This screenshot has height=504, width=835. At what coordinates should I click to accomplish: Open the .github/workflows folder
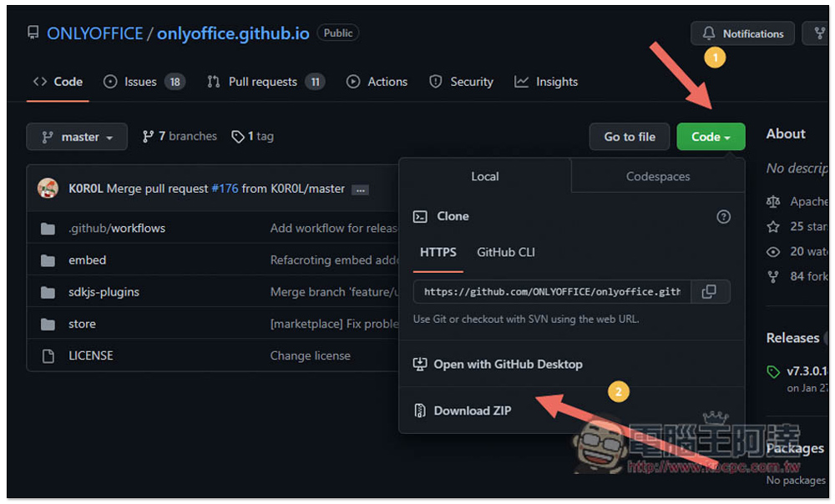116,229
